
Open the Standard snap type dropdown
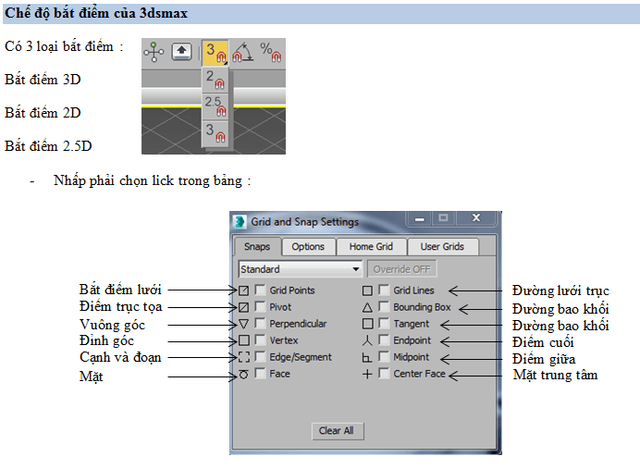pyautogui.click(x=300, y=269)
